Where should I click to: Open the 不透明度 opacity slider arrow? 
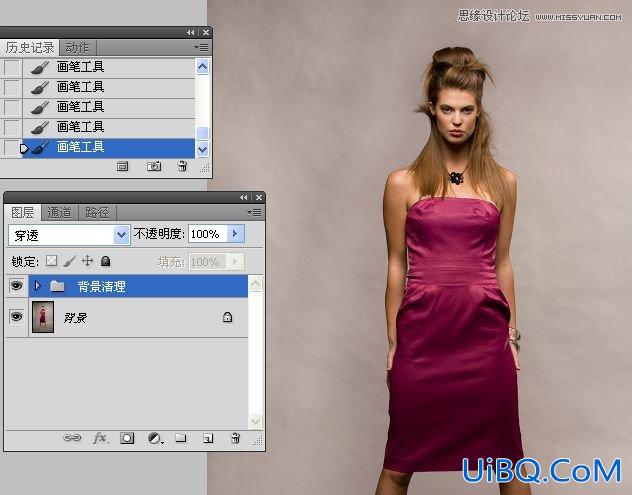[235, 234]
